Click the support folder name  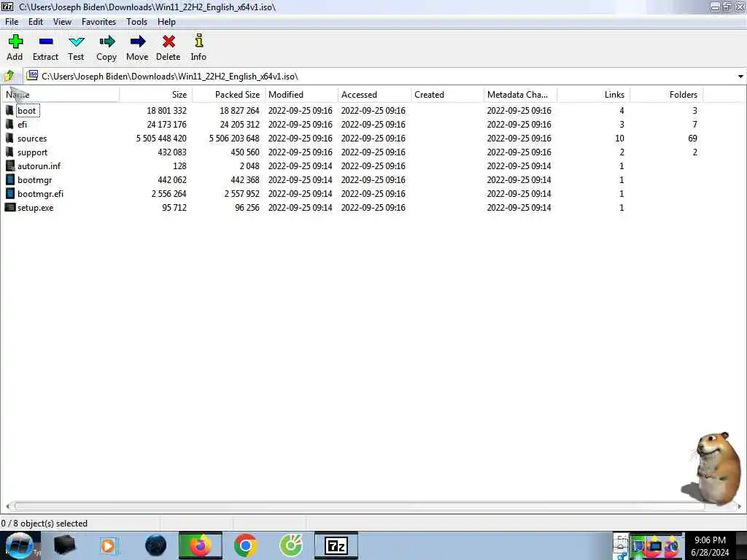coord(32,152)
